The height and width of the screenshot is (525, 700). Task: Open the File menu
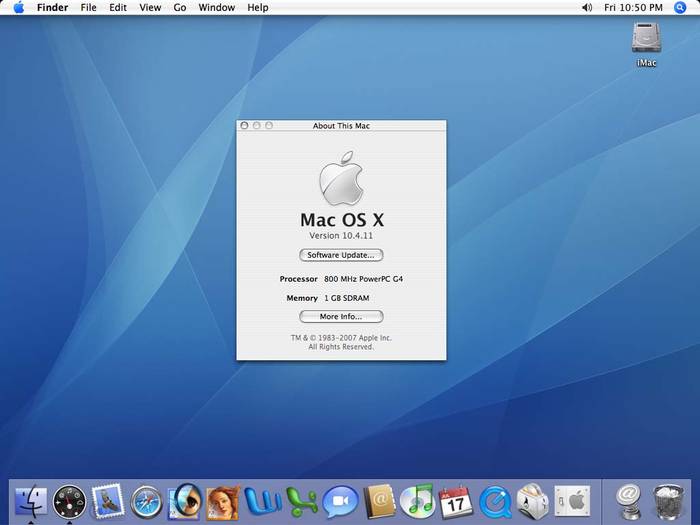pyautogui.click(x=88, y=8)
